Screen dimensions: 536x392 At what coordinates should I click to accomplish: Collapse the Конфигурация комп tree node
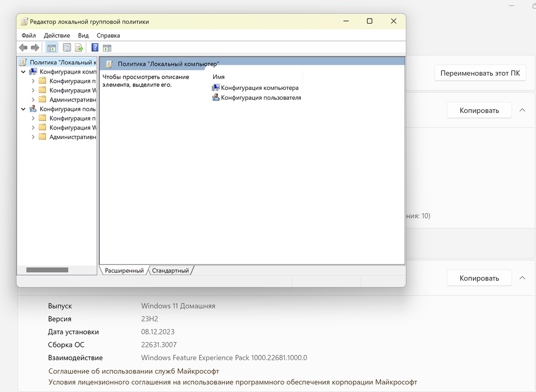coord(23,72)
